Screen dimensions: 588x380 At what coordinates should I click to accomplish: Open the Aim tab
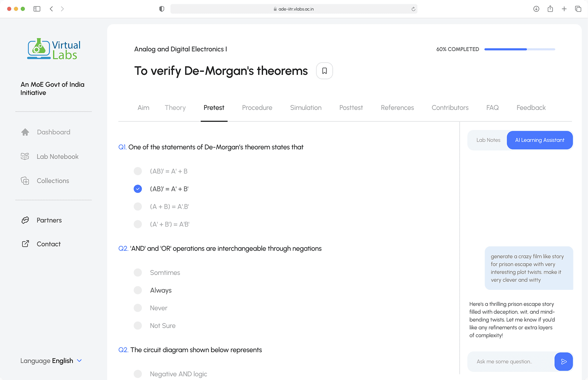[143, 108]
